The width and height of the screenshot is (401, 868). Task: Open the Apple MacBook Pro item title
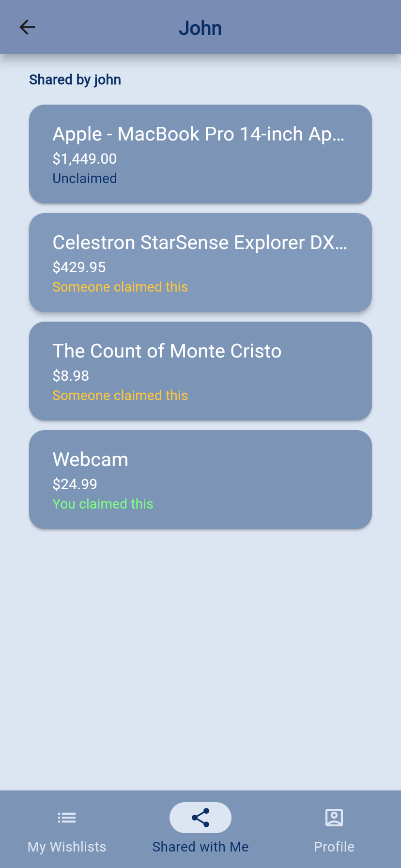[199, 134]
